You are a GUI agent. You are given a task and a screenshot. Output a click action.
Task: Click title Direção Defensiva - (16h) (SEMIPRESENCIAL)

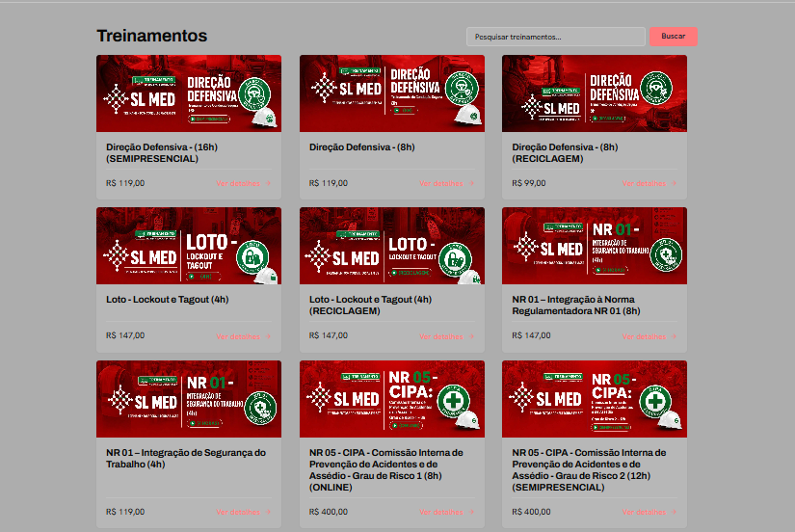pyautogui.click(x=162, y=152)
